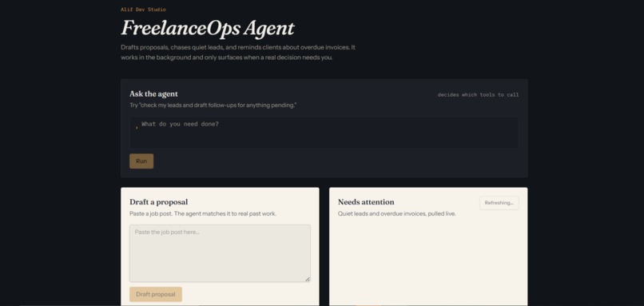Click the prompt chevron in the agent input
Viewport: 644px width, 306px height.
click(137, 127)
